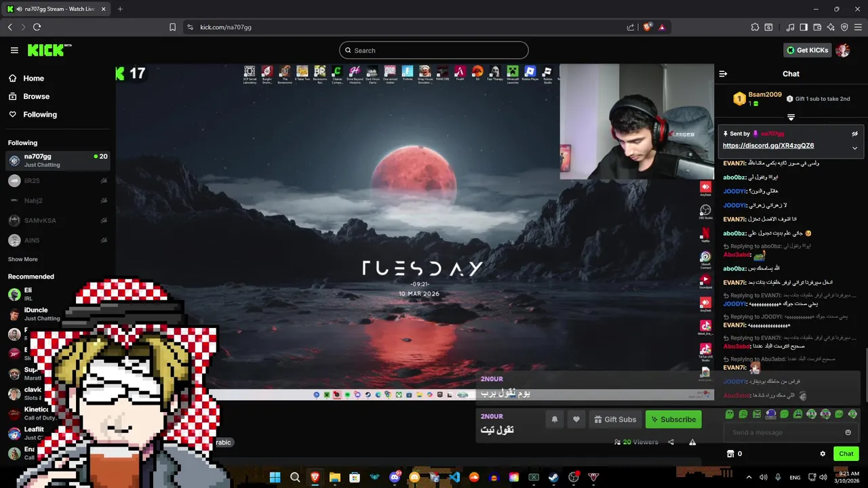
Task: Click the Gift Subs button
Action: click(615, 420)
